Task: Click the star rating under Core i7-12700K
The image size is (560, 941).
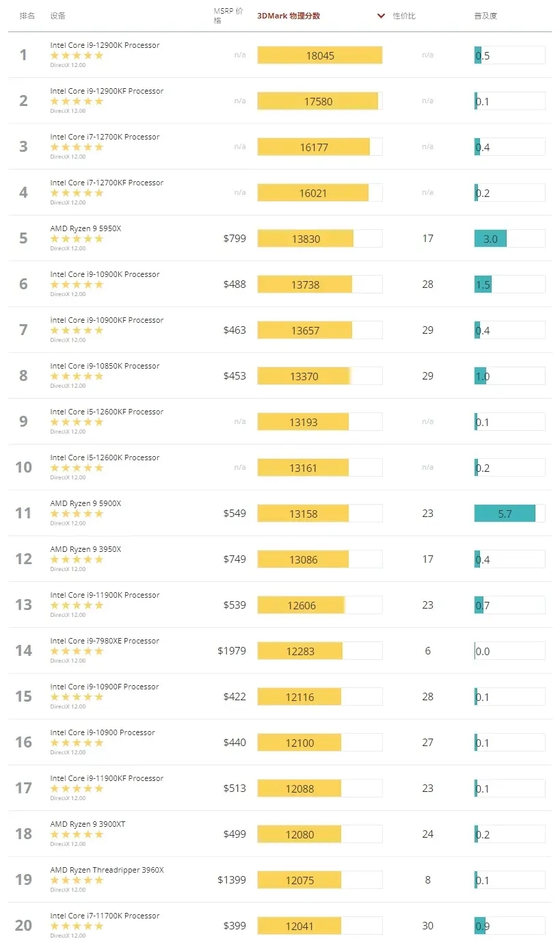Action: (77, 147)
